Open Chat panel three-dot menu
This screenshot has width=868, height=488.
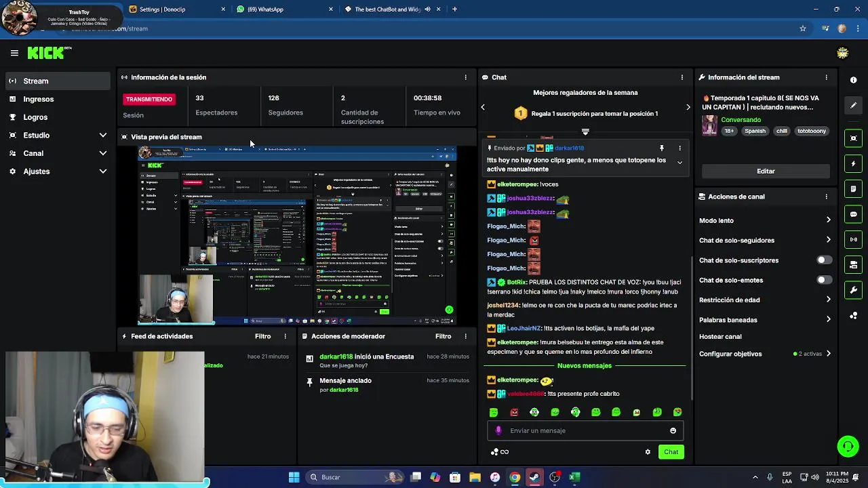pyautogui.click(x=682, y=77)
